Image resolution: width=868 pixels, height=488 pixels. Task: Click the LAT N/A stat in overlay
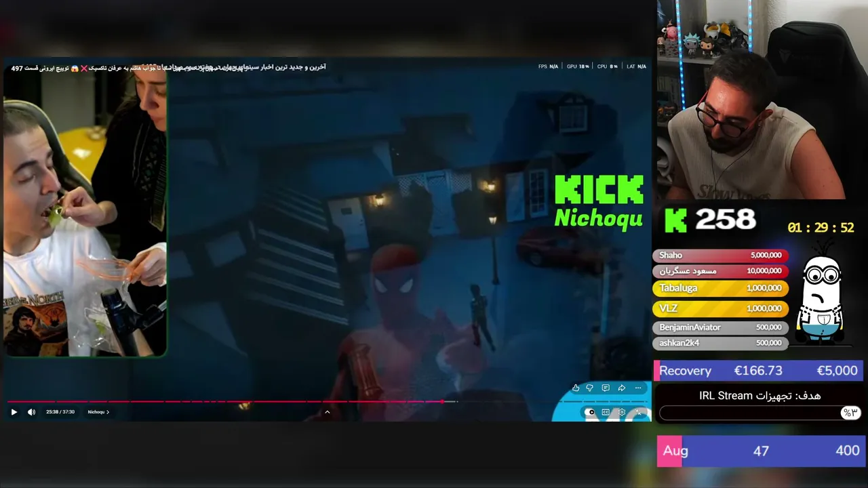coord(636,66)
